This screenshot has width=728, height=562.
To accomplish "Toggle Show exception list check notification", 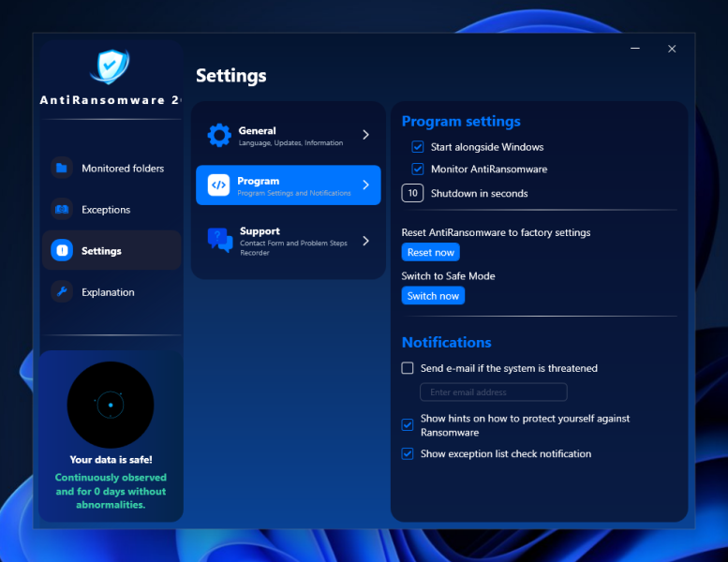I will click(x=408, y=453).
